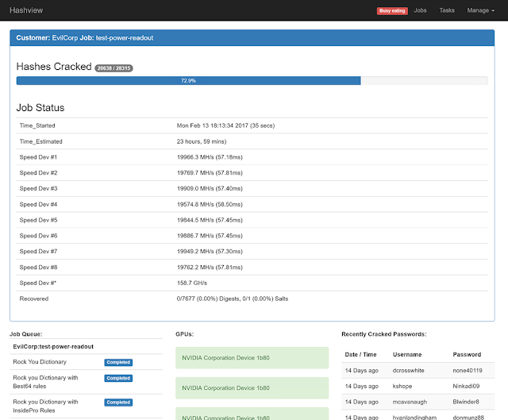Click the hashes cracked count badge
This screenshot has width=508, height=420.
coord(114,68)
